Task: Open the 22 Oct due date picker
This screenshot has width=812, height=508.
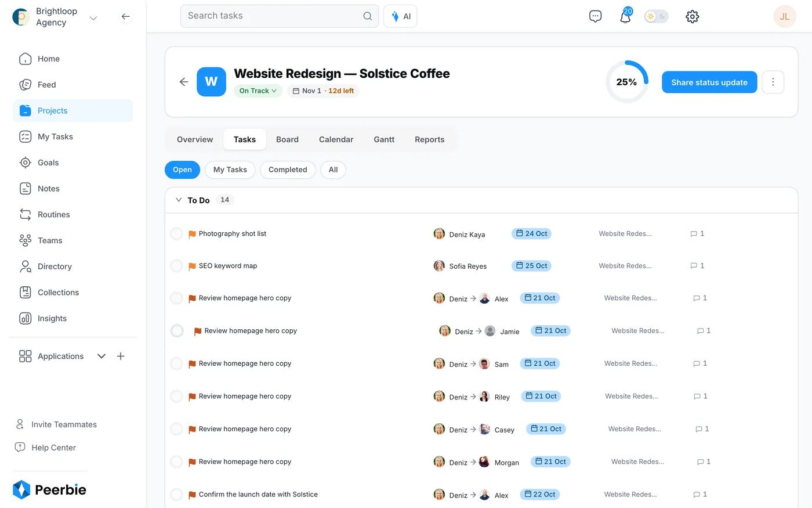Action: pos(539,495)
